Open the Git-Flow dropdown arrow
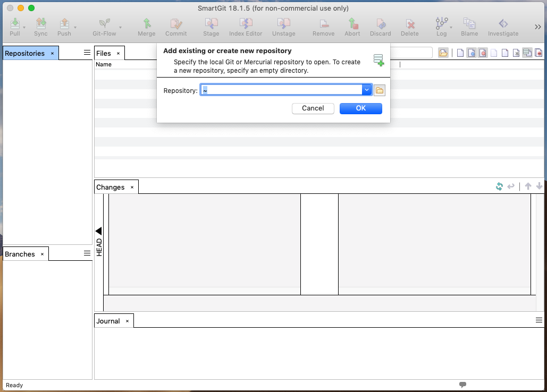Screen dimensions: 547x392 pyautogui.click(x=121, y=27)
